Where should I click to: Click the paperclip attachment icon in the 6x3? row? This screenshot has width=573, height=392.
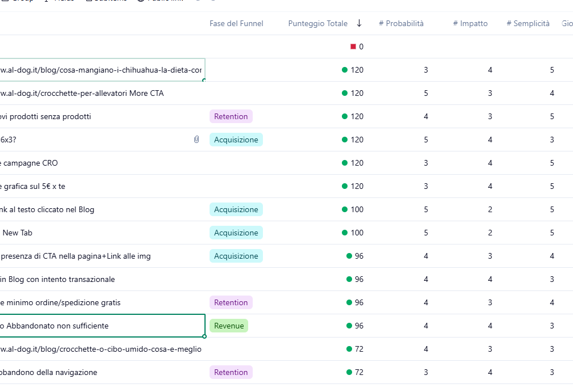[196, 140]
